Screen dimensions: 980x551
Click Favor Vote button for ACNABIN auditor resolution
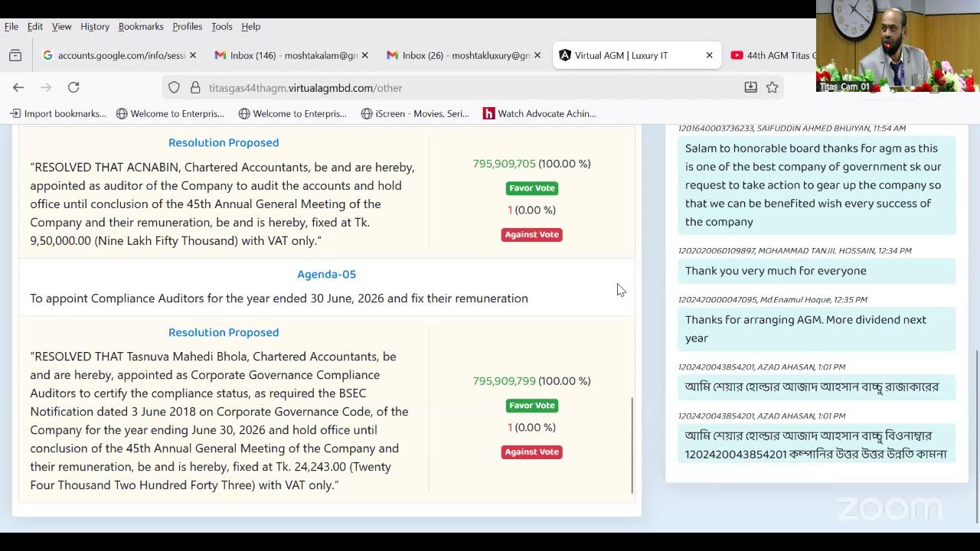[x=532, y=188]
